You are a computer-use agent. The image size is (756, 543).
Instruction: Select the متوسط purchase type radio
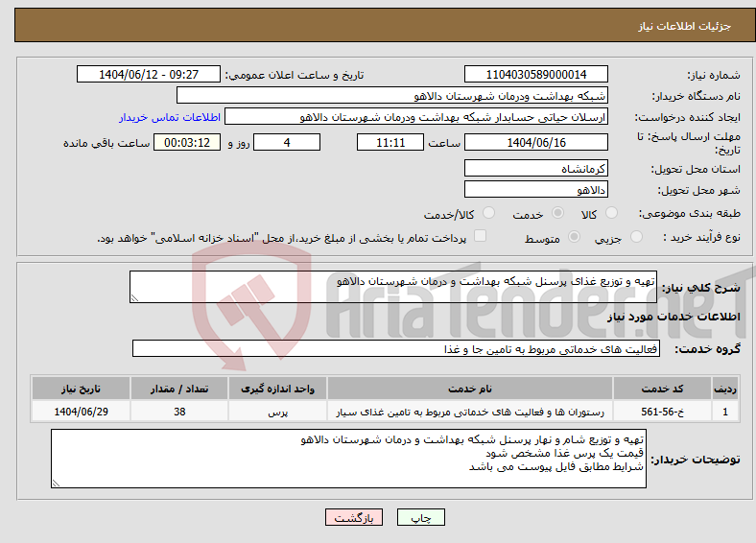574,236
